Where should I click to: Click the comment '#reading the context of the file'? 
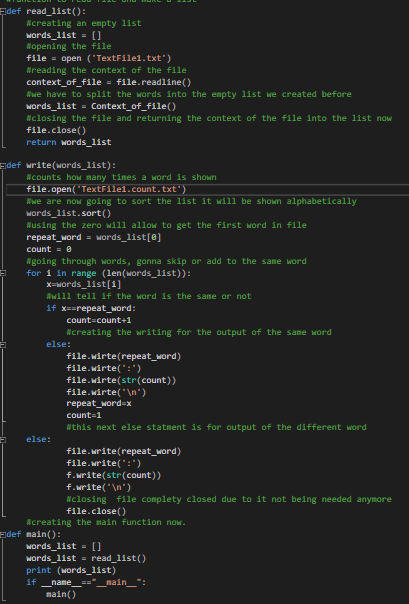pos(106,70)
